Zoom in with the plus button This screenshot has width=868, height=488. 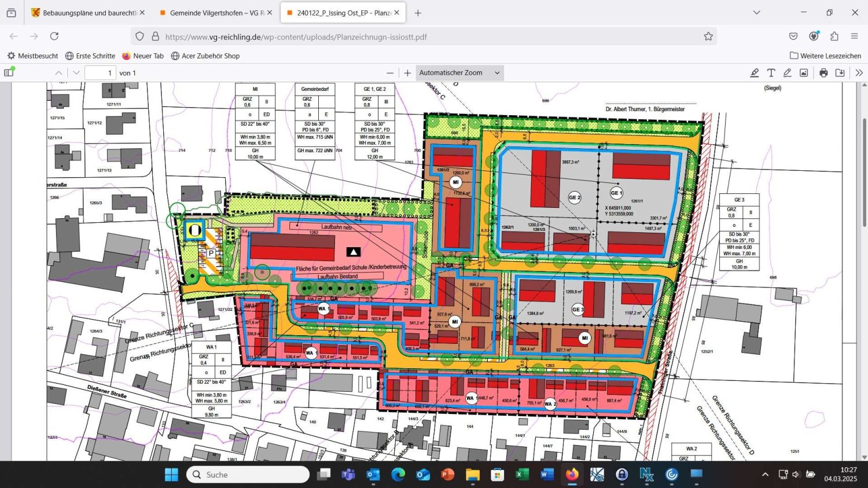tap(407, 73)
